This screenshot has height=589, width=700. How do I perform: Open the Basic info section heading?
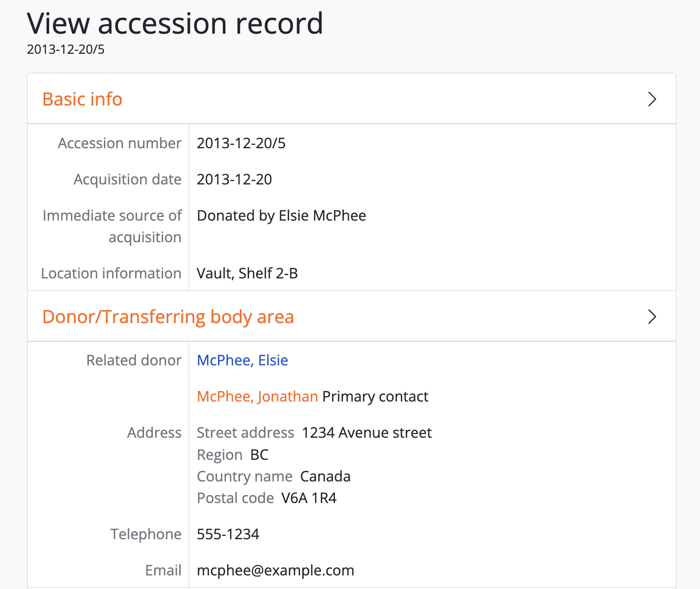click(x=82, y=99)
